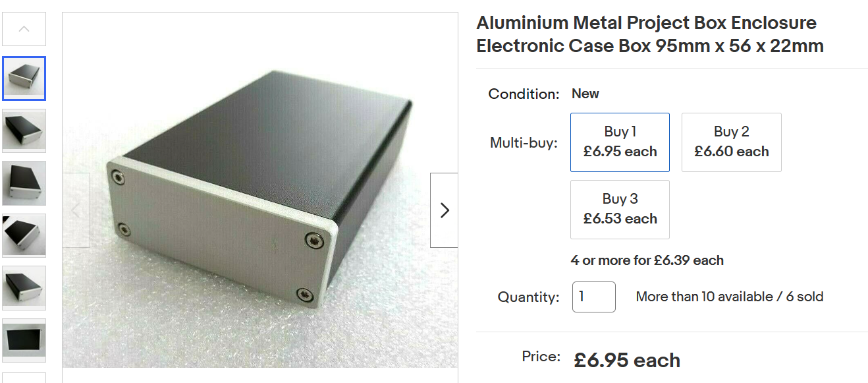This screenshot has width=868, height=383.
Task: Select the Buy 1 £6.95 each option
Action: point(620,142)
